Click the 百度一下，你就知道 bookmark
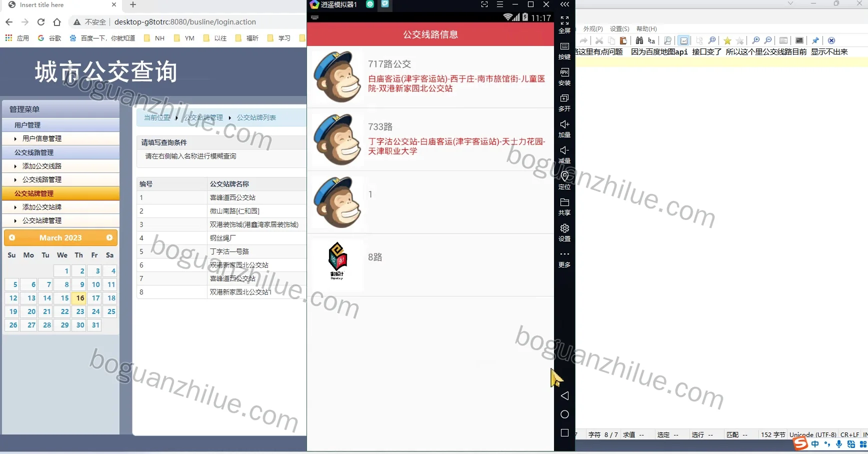Screen dimensions: 868x454 click(x=102, y=38)
